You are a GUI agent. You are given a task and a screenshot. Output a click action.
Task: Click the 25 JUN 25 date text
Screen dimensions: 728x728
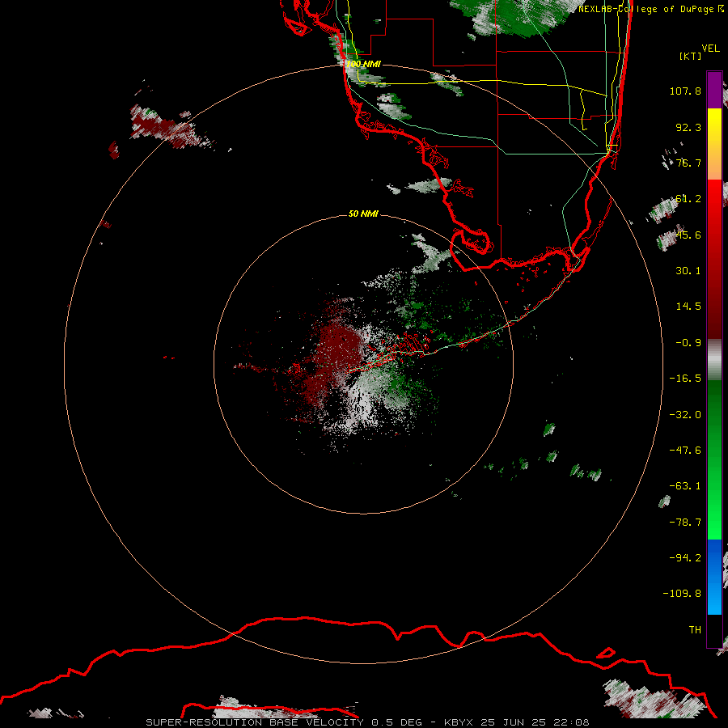(515, 722)
